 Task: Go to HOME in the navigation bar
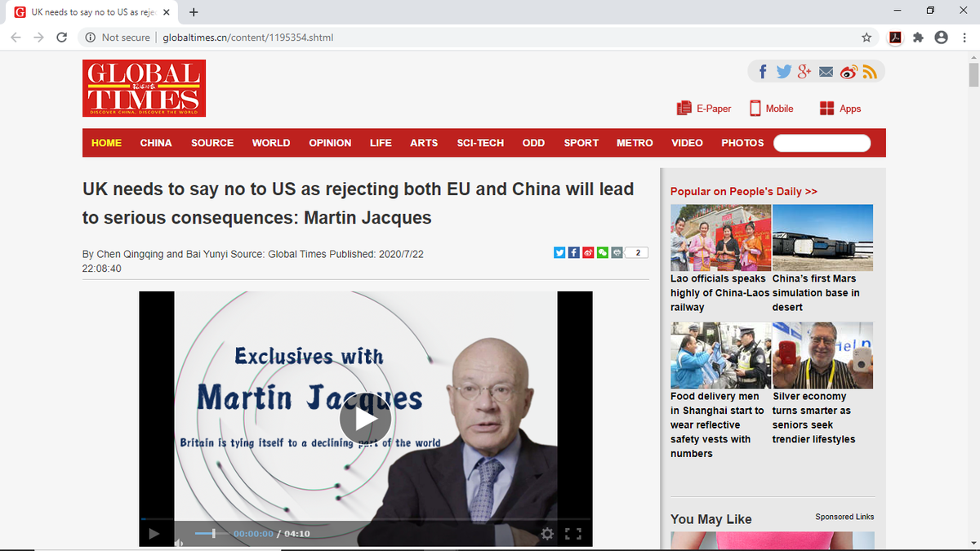(x=106, y=143)
